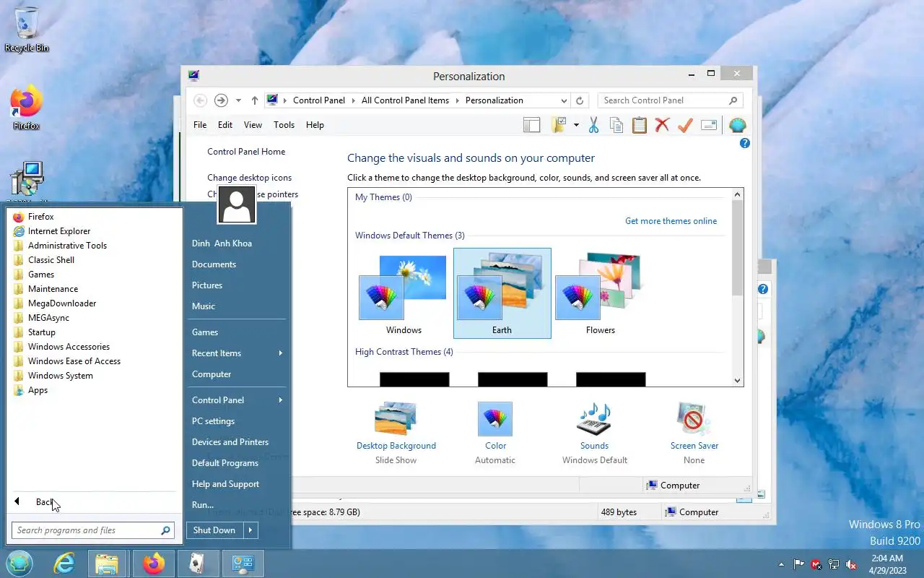Screen dimensions: 924x578
Task: Open PC settings from Start menu
Action: tap(213, 421)
